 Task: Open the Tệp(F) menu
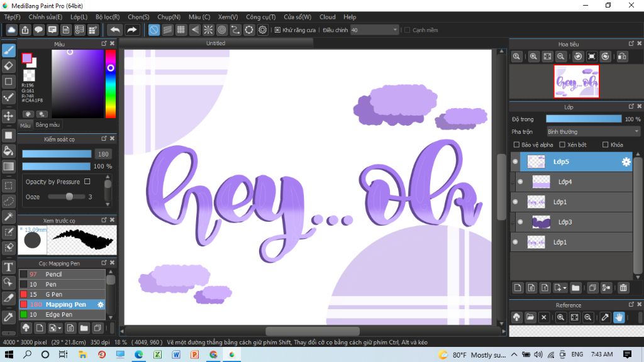(13, 17)
